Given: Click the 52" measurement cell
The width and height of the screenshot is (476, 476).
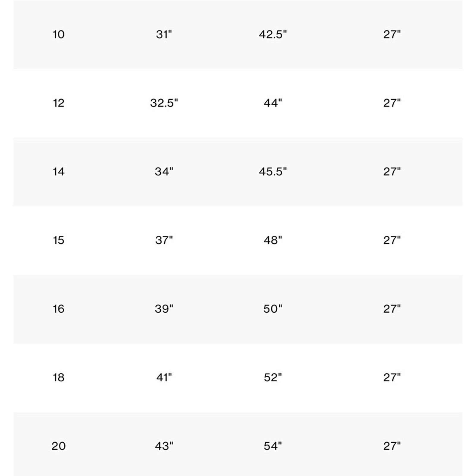Looking at the screenshot, I should pyautogui.click(x=273, y=378).
